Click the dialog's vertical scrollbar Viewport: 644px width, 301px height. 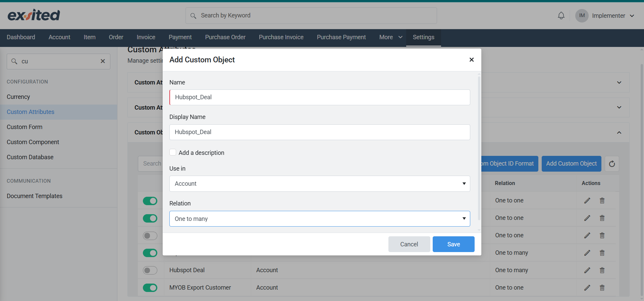click(x=479, y=147)
